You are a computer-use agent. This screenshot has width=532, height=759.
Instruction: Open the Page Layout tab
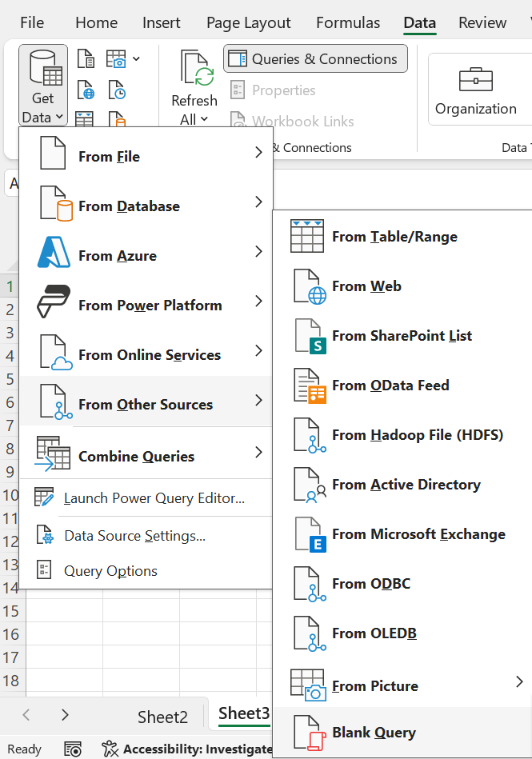[248, 22]
